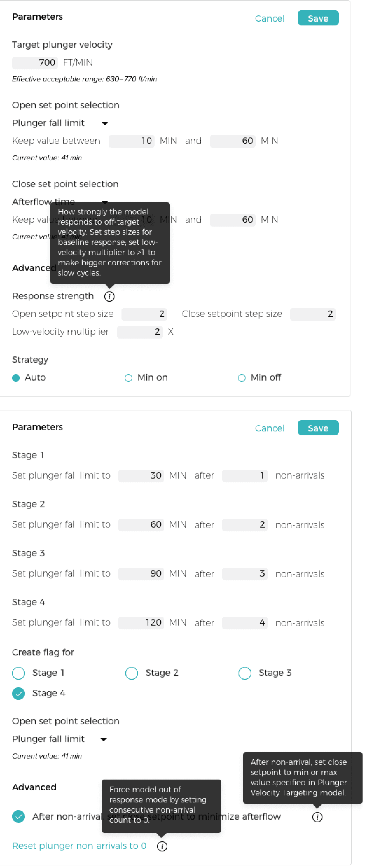Click Save in the top Parameters panel
367x868 pixels.
tap(318, 18)
